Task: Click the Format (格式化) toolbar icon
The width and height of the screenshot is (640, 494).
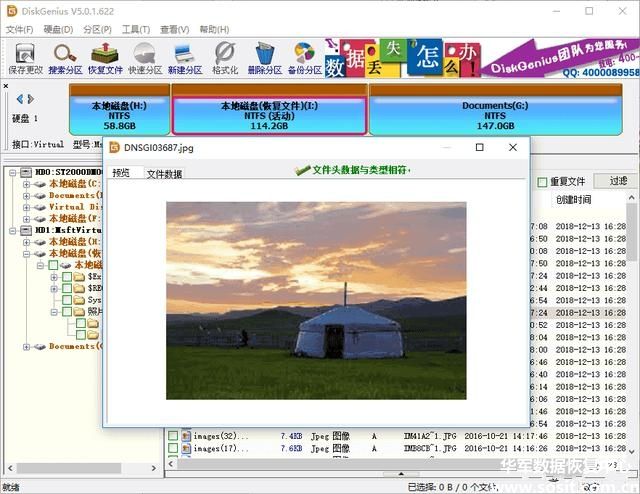Action: [225, 57]
